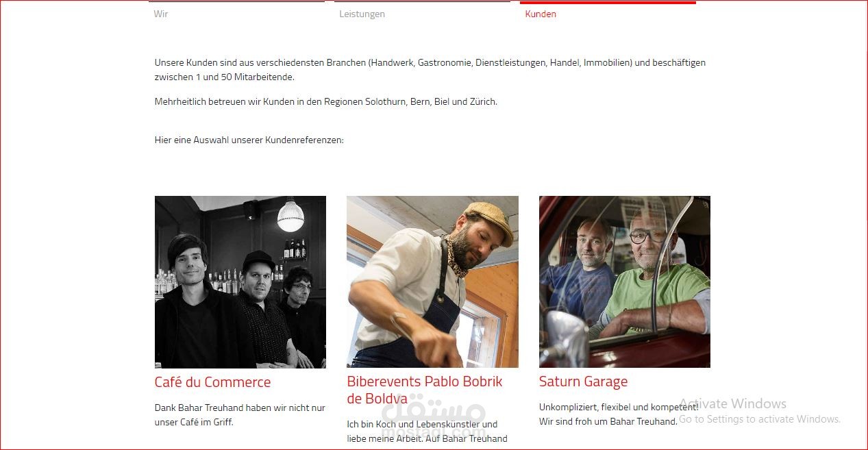The width and height of the screenshot is (868, 450).
Task: Click the Biberevents Pablo Bobrik de Boldva heading
Action: [425, 390]
